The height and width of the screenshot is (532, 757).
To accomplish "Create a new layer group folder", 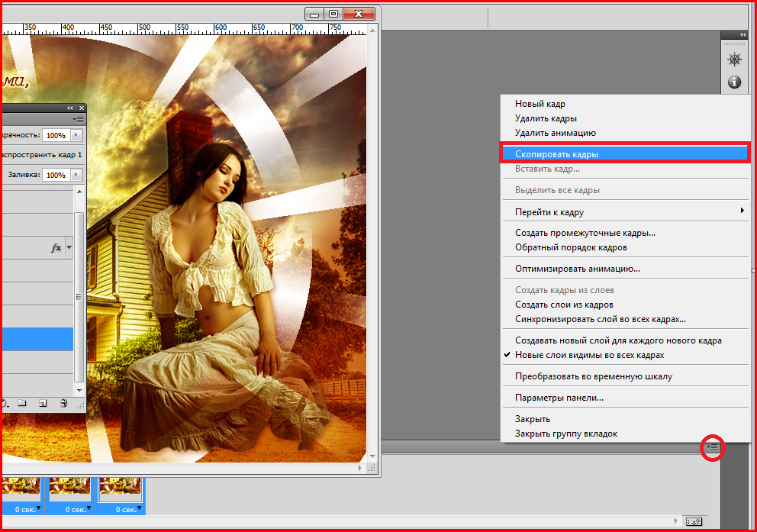I will (x=21, y=403).
